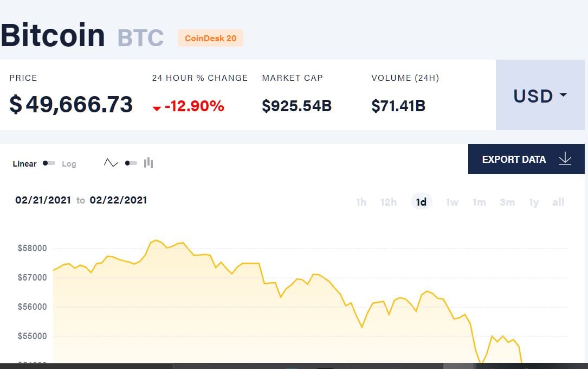Select the 1h time range tab
588x369 pixels.
(x=361, y=202)
